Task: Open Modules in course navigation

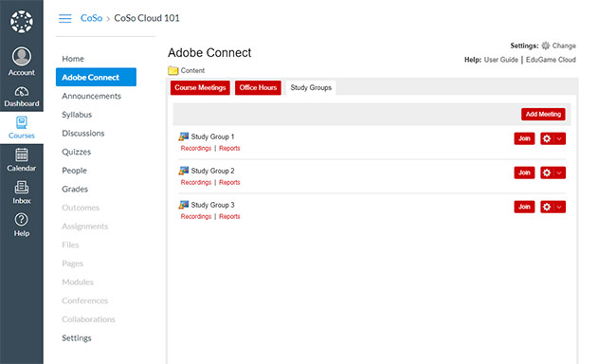Action: tap(78, 282)
